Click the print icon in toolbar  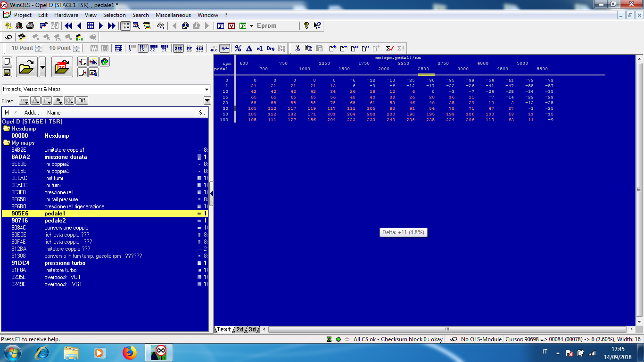click(30, 25)
